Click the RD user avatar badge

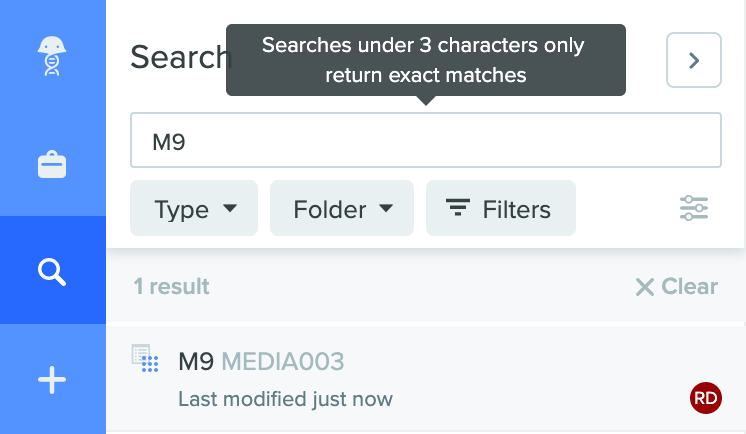pos(706,398)
